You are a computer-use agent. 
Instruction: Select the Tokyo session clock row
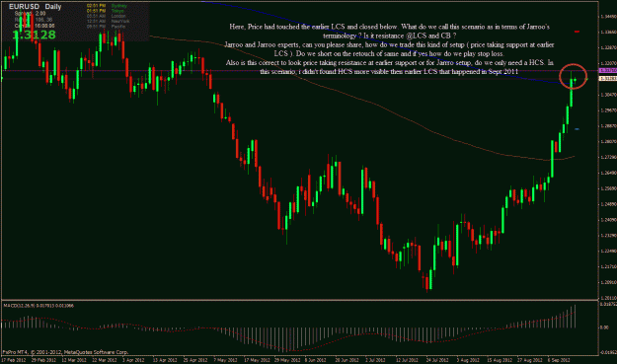pos(106,11)
